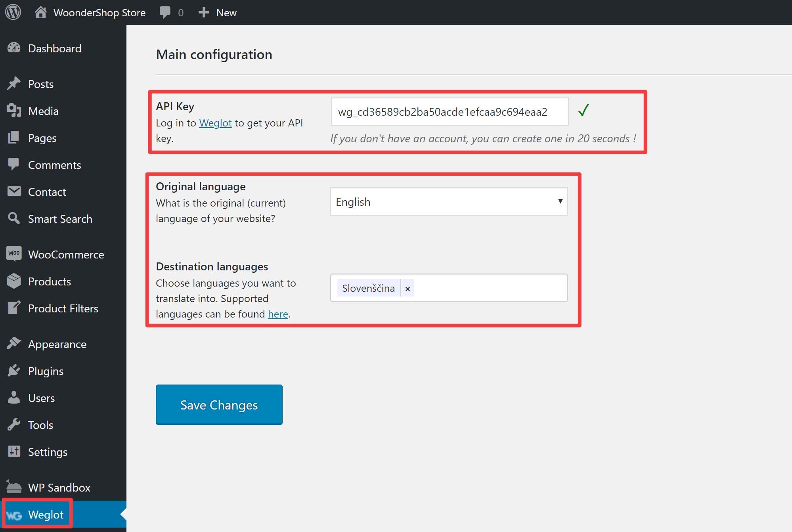
Task: Click the Dashboard gauge icon
Action: coord(14,48)
